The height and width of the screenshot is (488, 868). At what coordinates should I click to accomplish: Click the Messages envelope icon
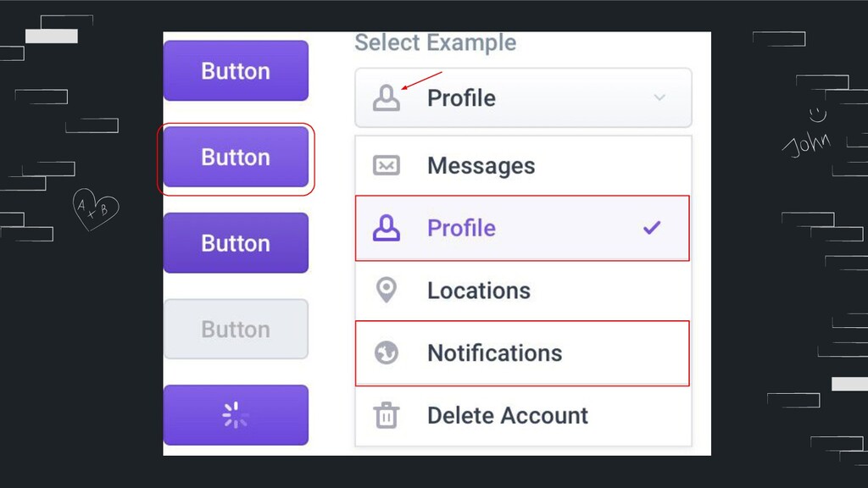tap(387, 165)
